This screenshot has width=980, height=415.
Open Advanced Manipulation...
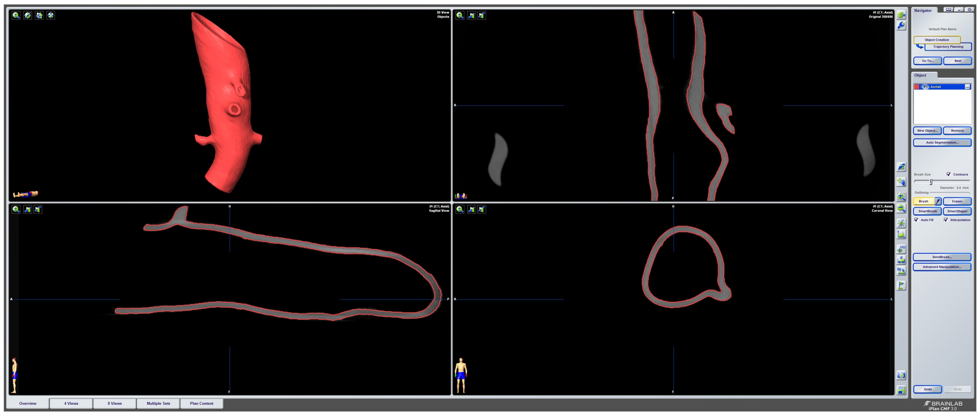pyautogui.click(x=942, y=267)
